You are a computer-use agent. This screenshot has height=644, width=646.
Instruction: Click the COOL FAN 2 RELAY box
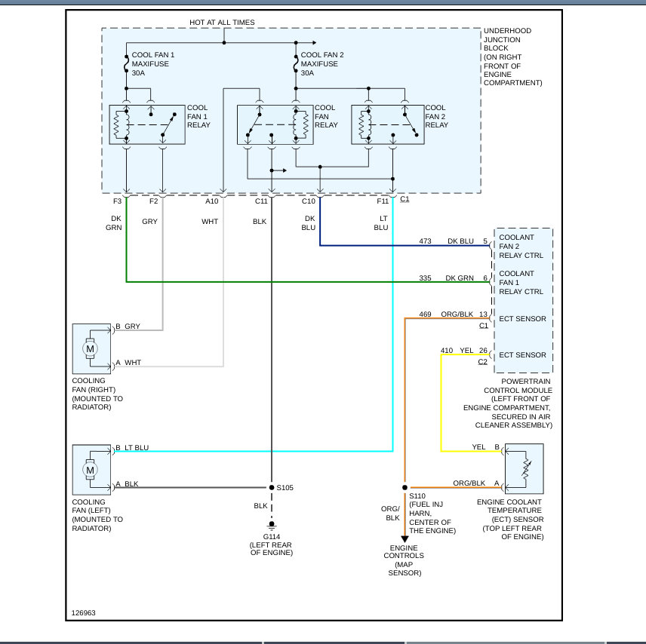point(388,124)
